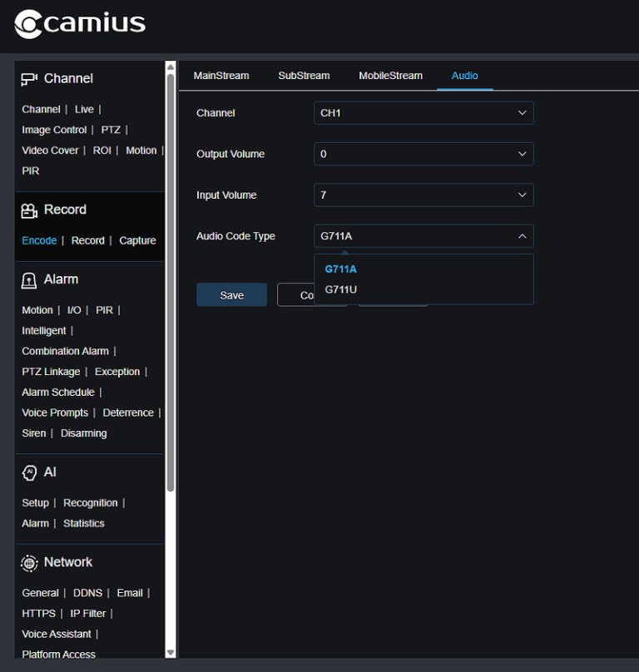Screen dimensions: 639x672
Task: Open the Input Volume dropdown
Action: [424, 195]
